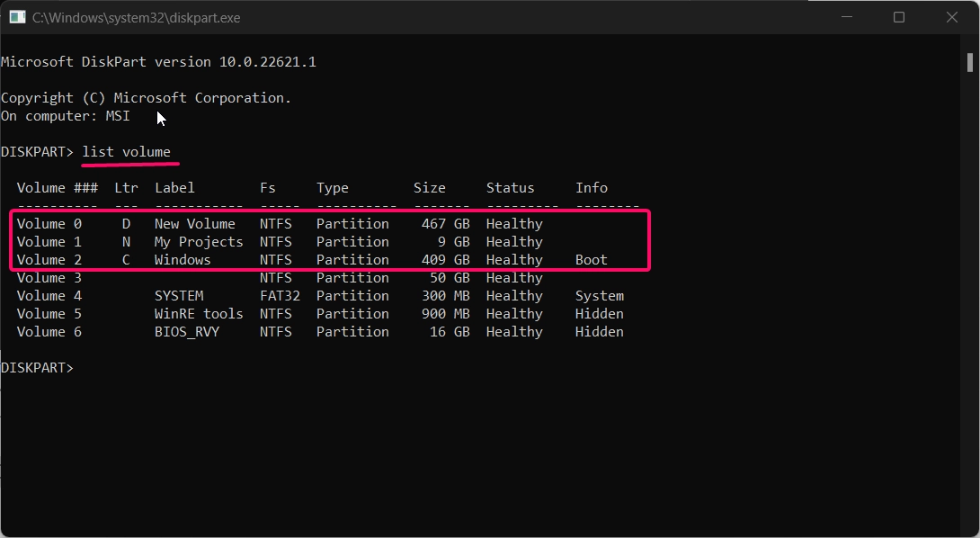The width and height of the screenshot is (980, 538).
Task: Click the vertical scrollbar thumb
Action: [969, 63]
